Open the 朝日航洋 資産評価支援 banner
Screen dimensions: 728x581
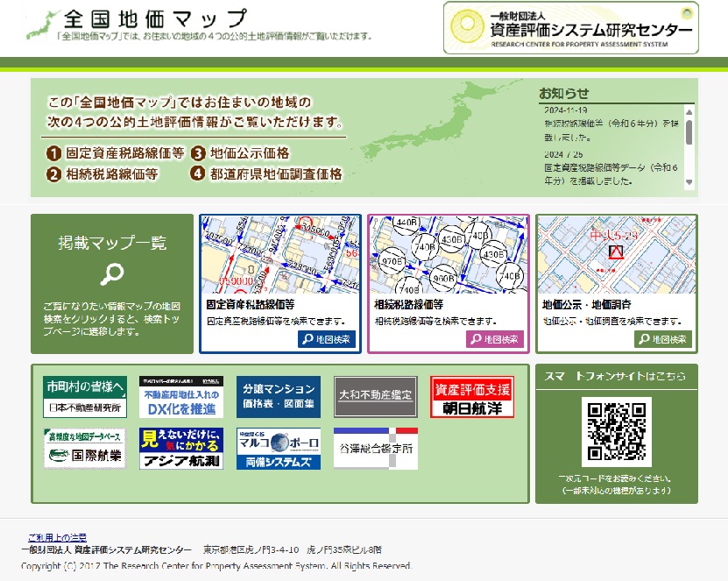pos(472,397)
